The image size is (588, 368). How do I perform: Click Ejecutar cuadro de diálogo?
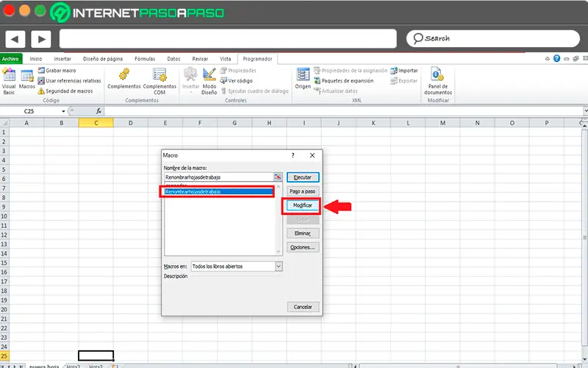click(x=254, y=91)
